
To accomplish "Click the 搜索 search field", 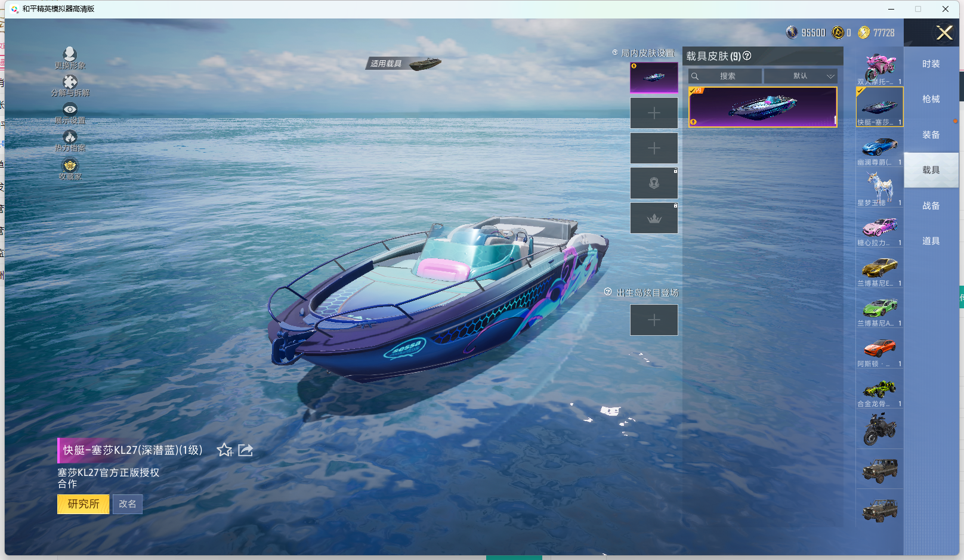I will click(725, 76).
